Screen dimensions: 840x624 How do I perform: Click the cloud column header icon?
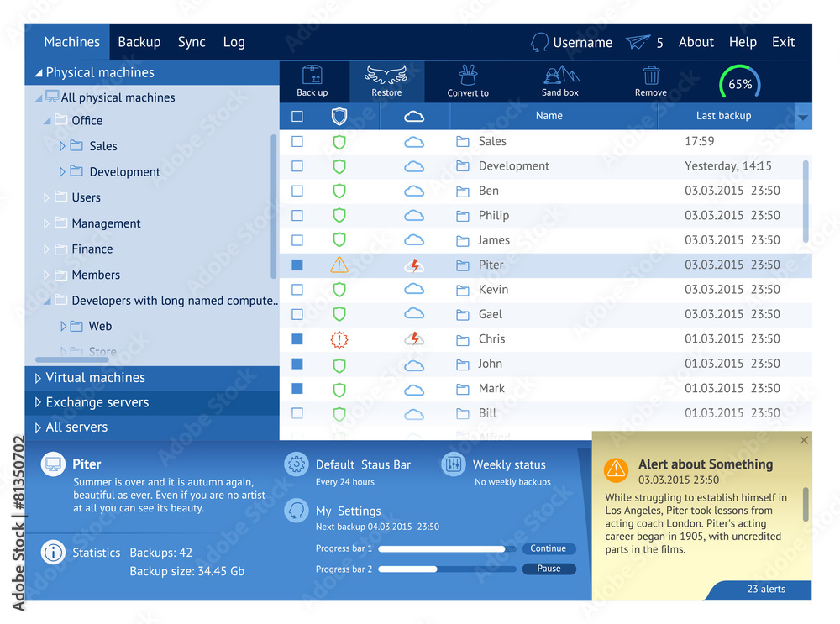coord(414,116)
